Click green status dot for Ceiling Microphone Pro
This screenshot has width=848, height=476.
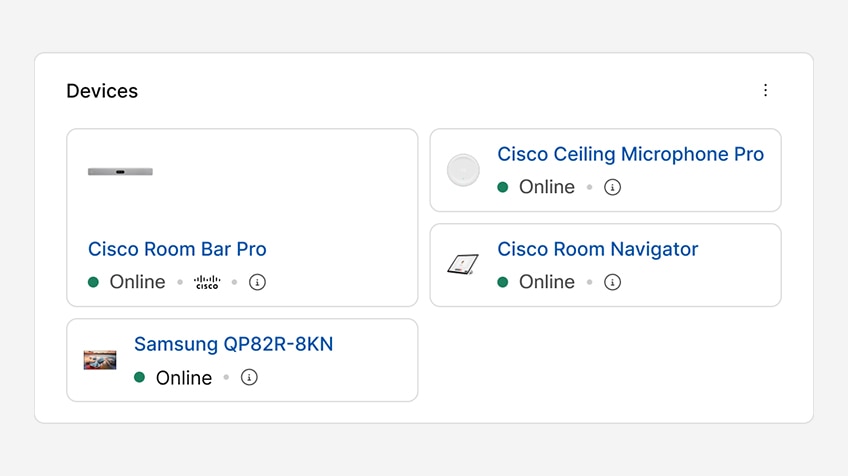[x=503, y=187]
